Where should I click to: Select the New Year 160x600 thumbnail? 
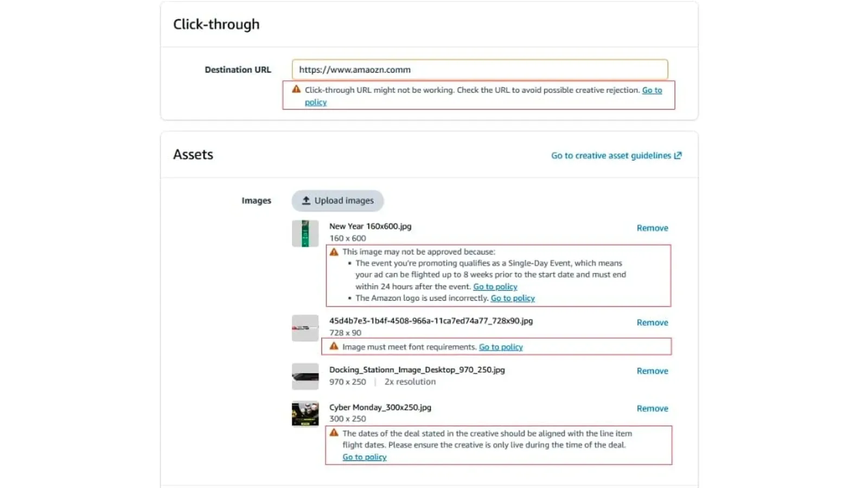point(305,233)
